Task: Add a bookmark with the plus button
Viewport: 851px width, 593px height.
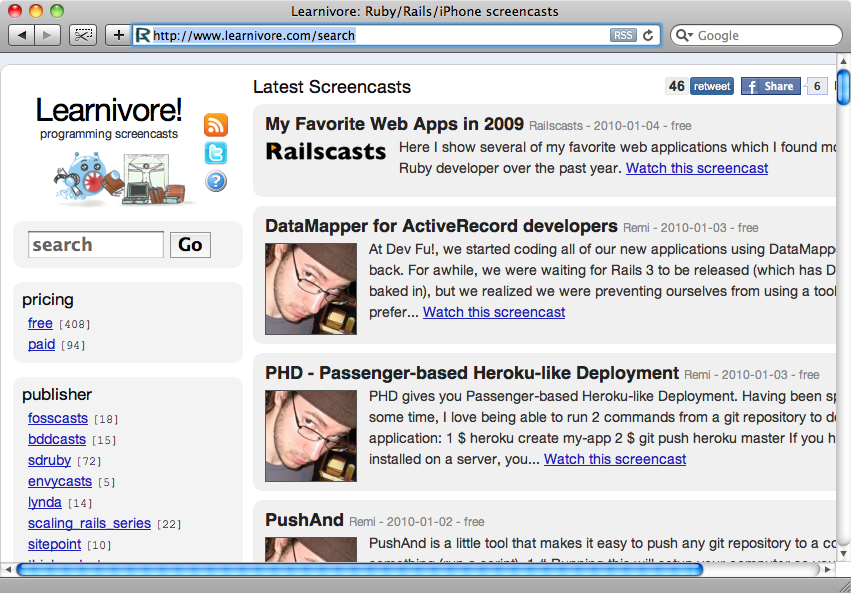Action: 118,35
